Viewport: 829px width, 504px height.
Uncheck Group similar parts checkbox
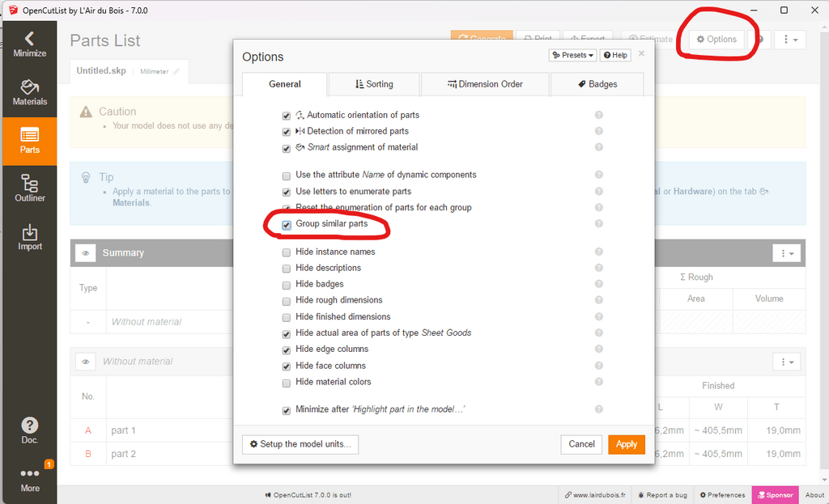(287, 224)
